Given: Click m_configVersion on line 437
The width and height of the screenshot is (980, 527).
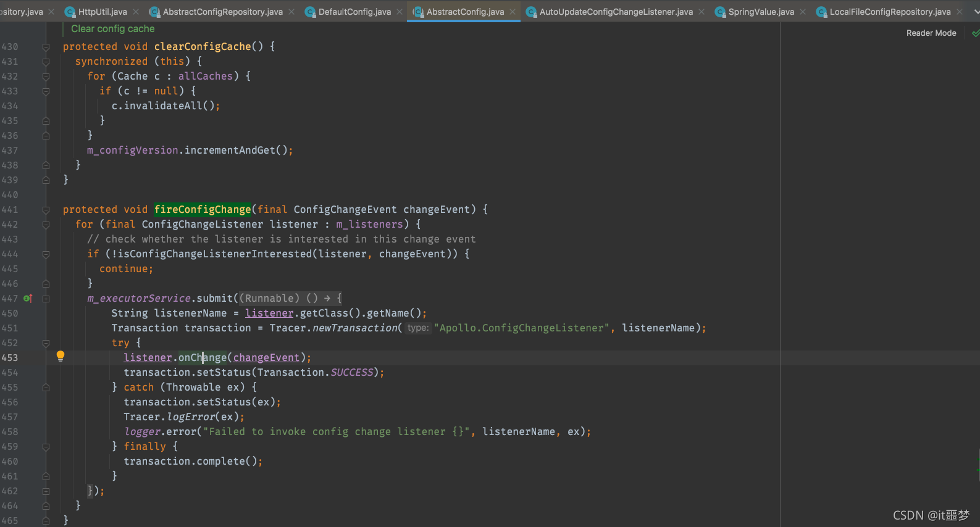Looking at the screenshot, I should (133, 151).
